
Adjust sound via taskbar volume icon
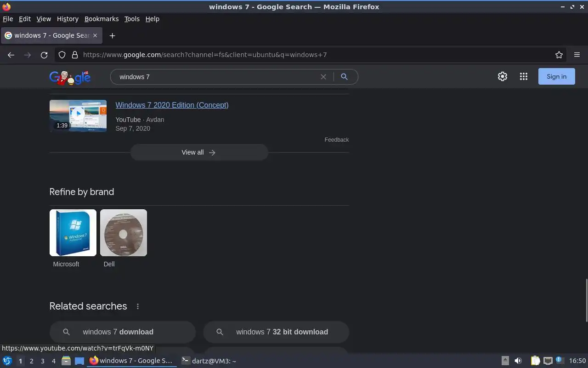click(x=518, y=361)
